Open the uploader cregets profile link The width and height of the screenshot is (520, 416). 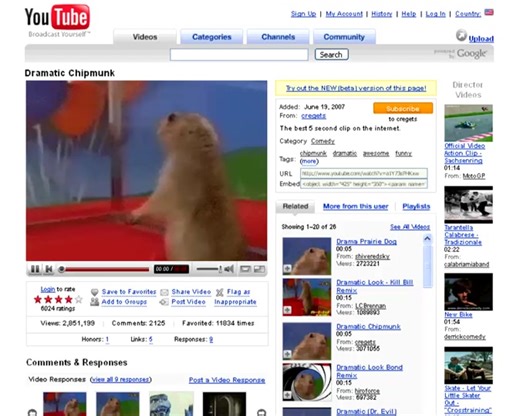pos(313,116)
